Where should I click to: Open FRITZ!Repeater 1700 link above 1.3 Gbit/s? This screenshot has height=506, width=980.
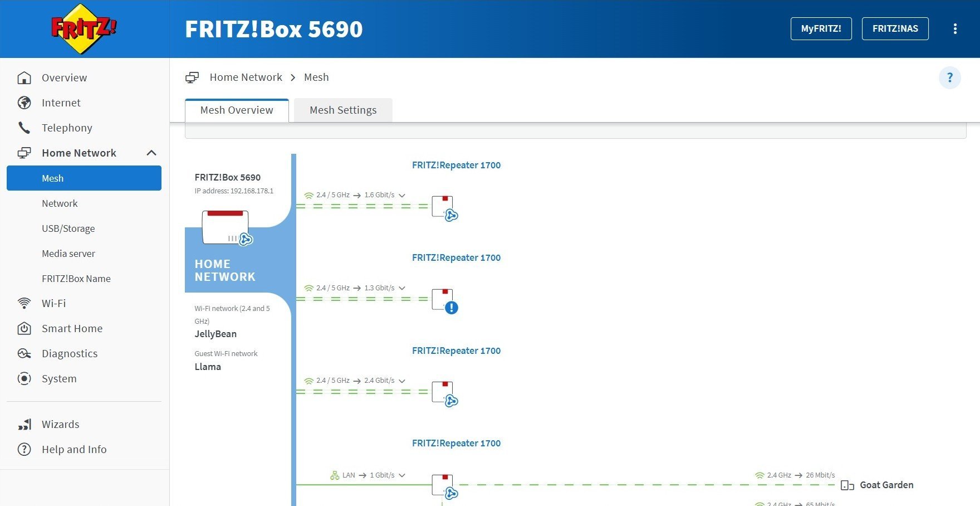(x=456, y=257)
